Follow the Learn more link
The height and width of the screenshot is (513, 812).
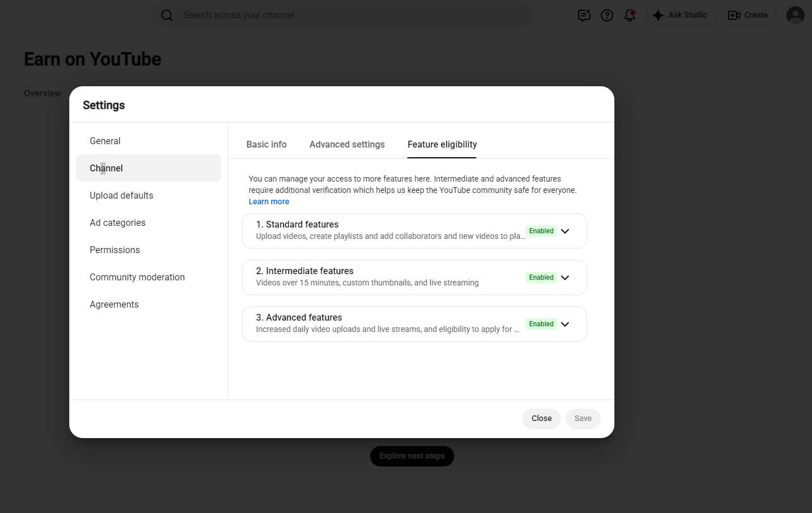click(x=269, y=201)
